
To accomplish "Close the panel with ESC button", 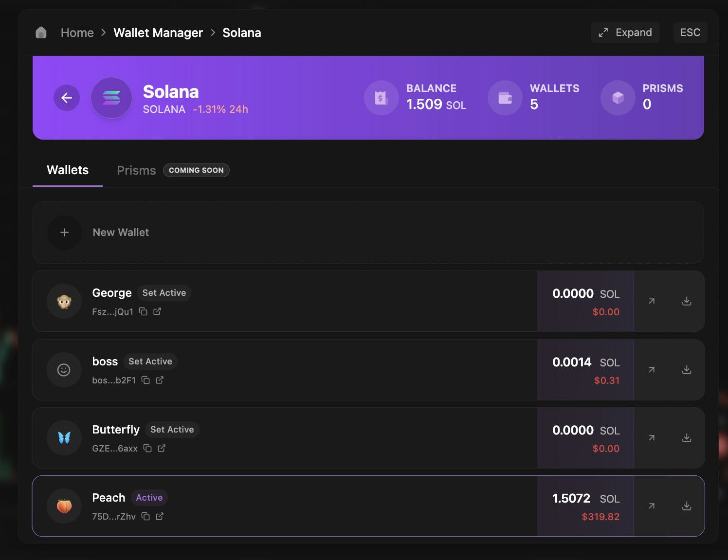I will (690, 32).
